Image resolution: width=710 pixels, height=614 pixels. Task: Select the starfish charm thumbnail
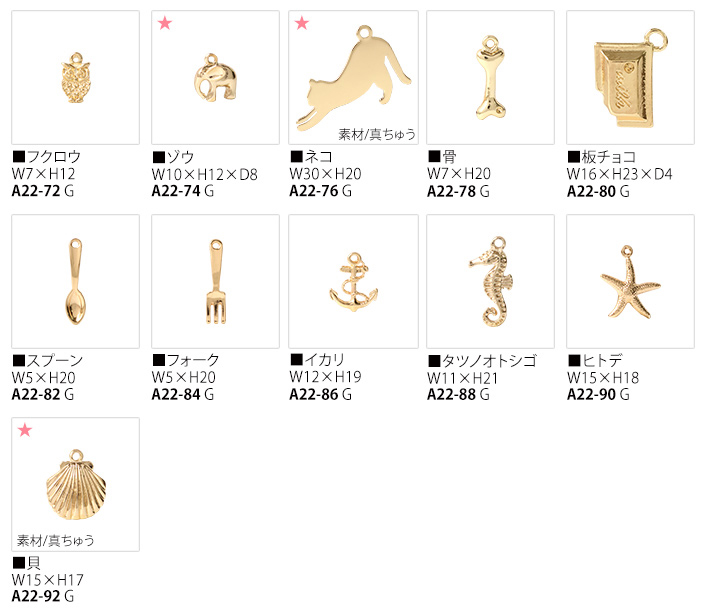(630, 281)
